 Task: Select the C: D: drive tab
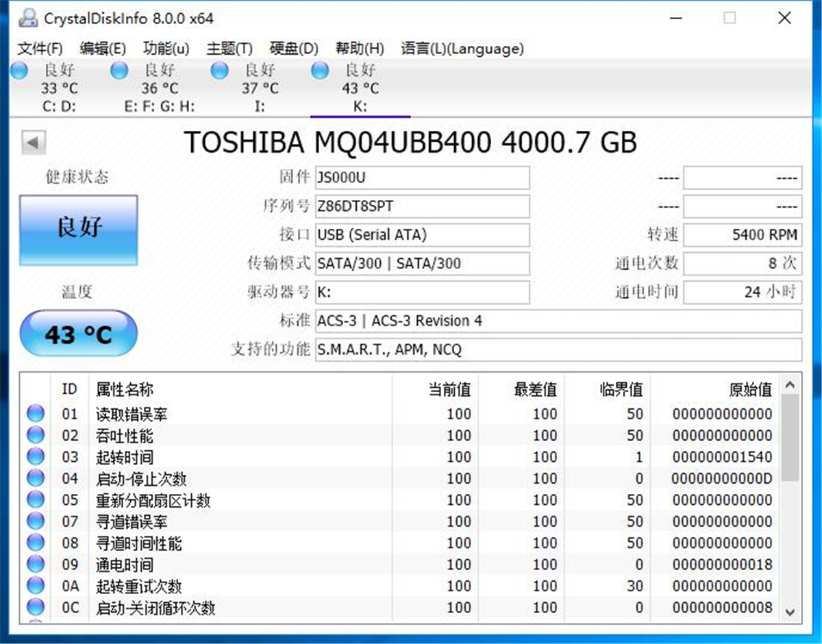[x=58, y=88]
